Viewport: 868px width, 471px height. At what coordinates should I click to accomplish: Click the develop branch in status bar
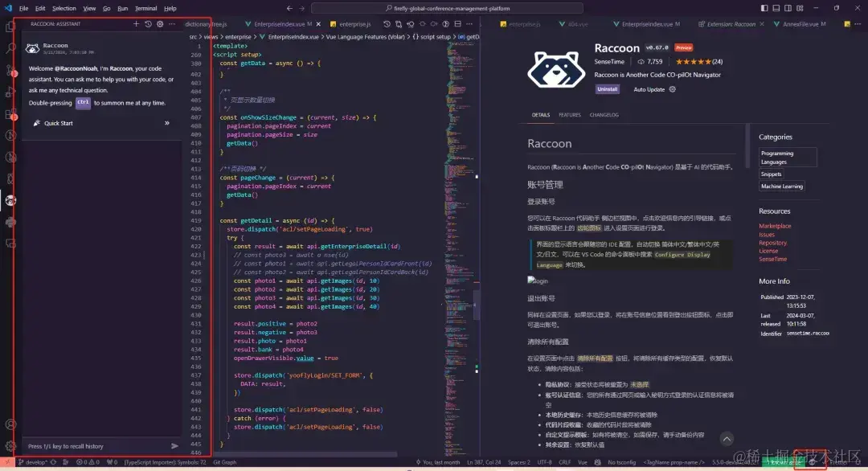click(32, 462)
